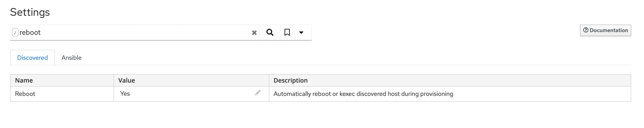Run the search with the magnifier icon
The image size is (644, 128).
(270, 32)
